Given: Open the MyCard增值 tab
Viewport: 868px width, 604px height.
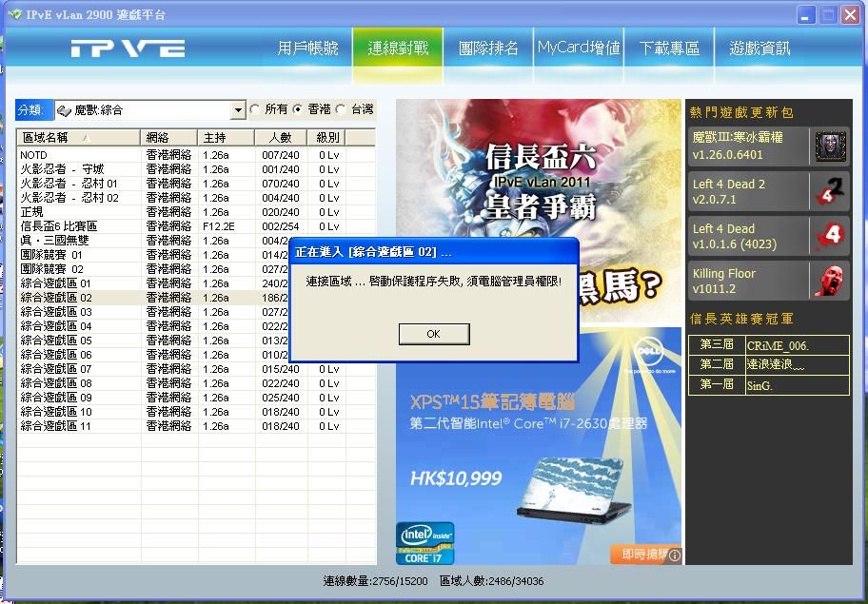Looking at the screenshot, I should point(579,49).
